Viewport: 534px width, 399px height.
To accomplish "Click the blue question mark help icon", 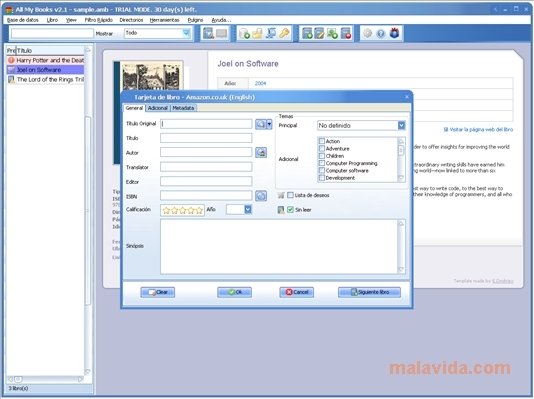I will click(381, 33).
